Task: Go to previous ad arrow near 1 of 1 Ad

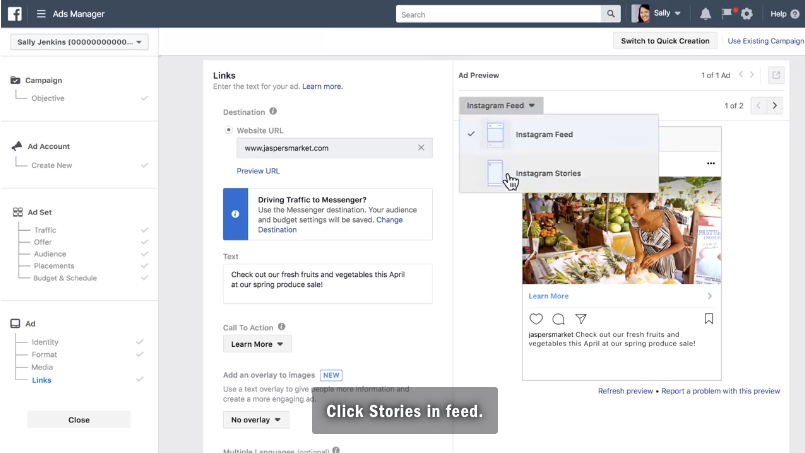Action: coord(741,75)
